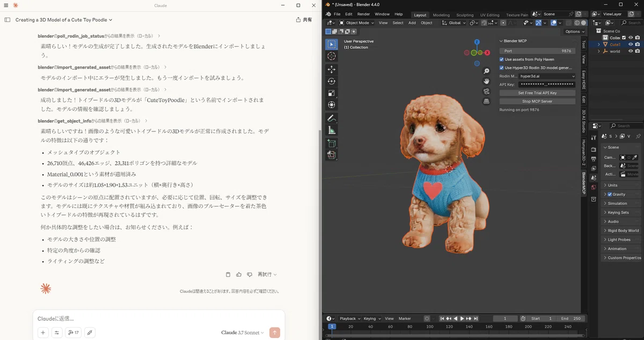Click thumbs up on Claude response

(x=239, y=275)
